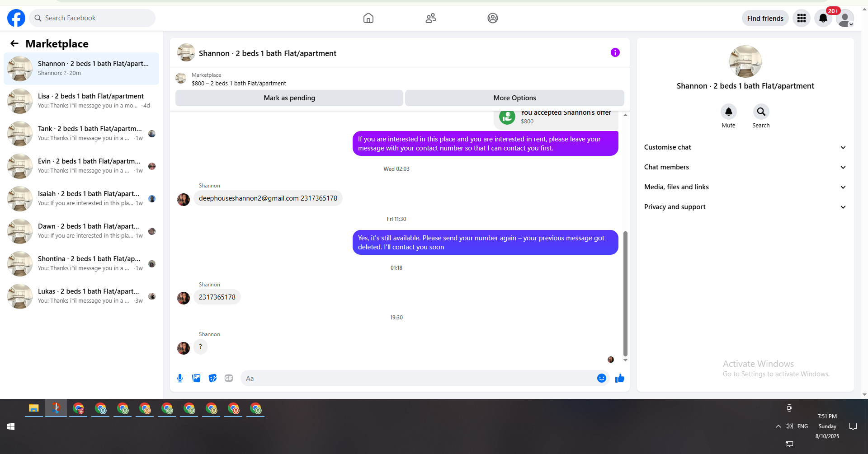Click Shannon's avatar beside the email message

[184, 200]
